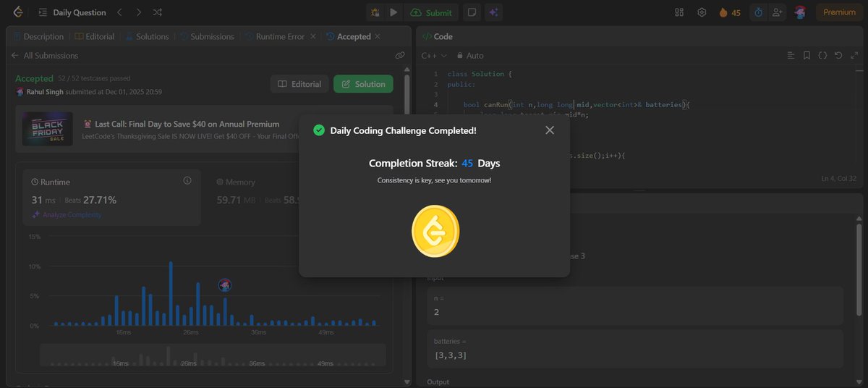The width and height of the screenshot is (868, 388).
Task: Close the Accepted tab
Action: click(379, 36)
